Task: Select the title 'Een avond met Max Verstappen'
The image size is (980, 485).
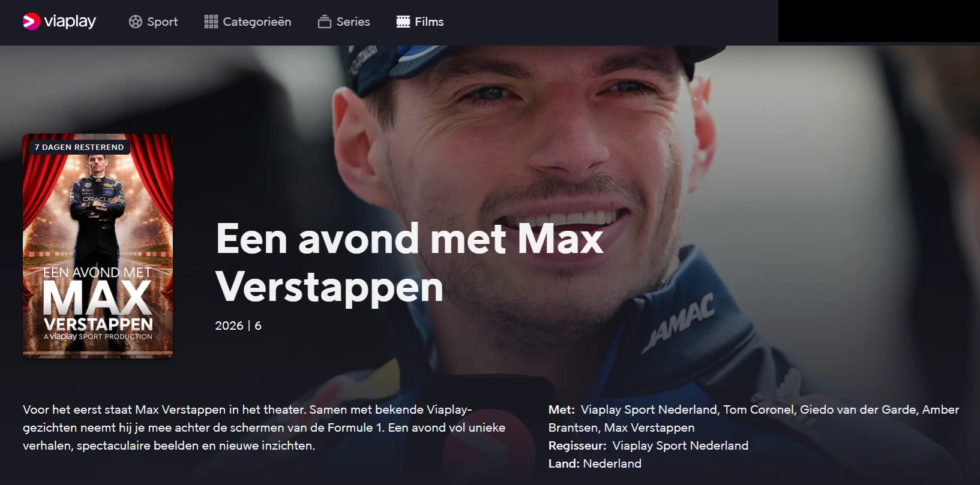Action: coord(409,263)
